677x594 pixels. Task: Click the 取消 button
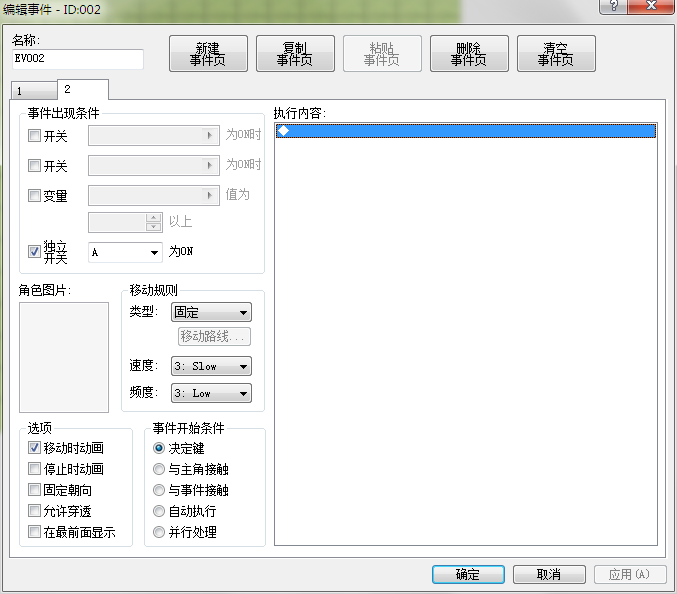(x=549, y=574)
